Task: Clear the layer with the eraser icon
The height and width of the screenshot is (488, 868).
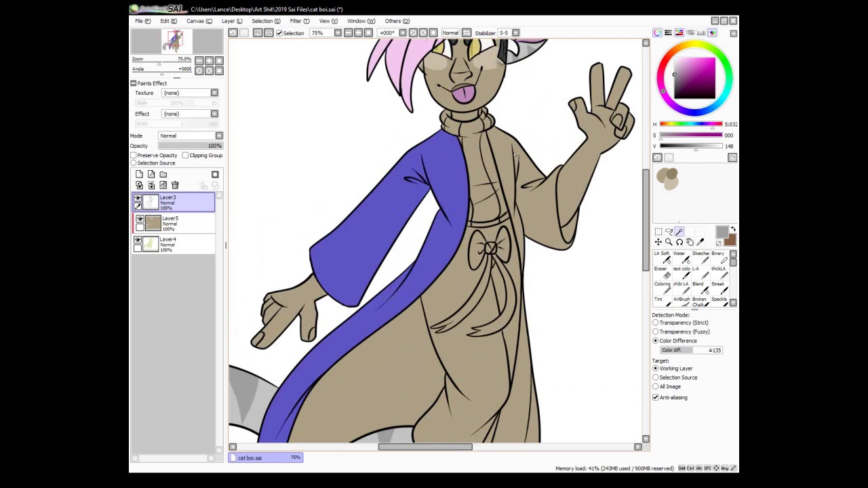Action: (x=163, y=185)
